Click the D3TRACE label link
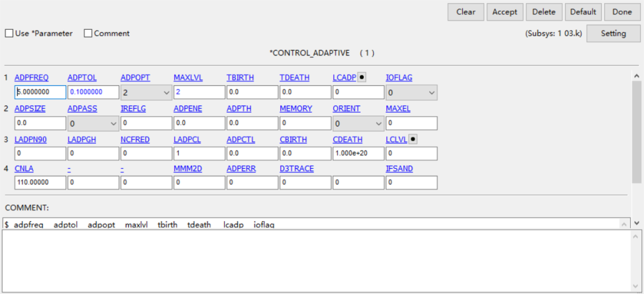The height and width of the screenshot is (294, 644). [x=297, y=169]
